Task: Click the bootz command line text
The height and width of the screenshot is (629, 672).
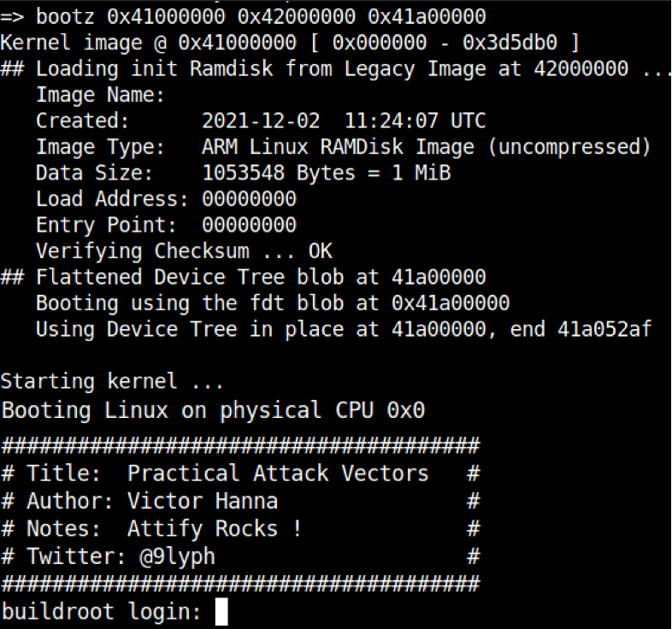Action: click(x=243, y=17)
